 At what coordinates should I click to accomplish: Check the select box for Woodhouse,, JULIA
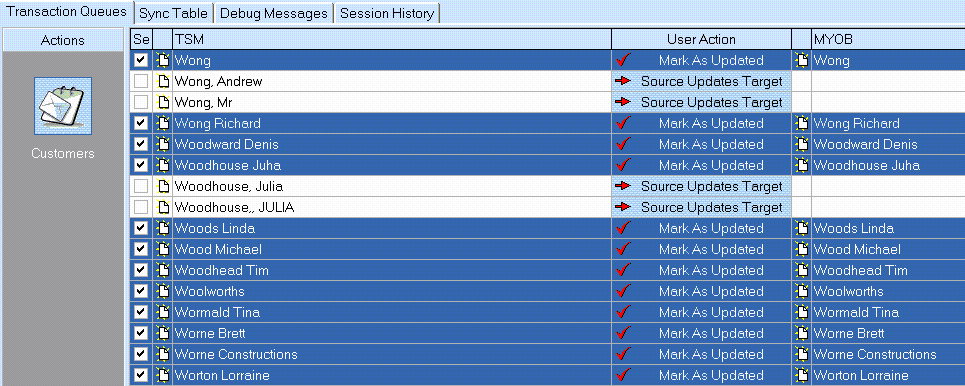pos(142,207)
